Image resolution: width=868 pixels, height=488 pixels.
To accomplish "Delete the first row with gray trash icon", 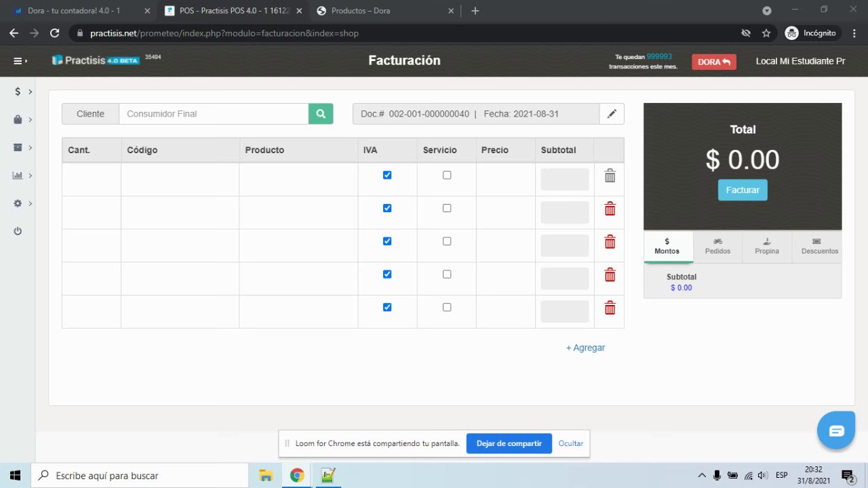I will point(610,176).
